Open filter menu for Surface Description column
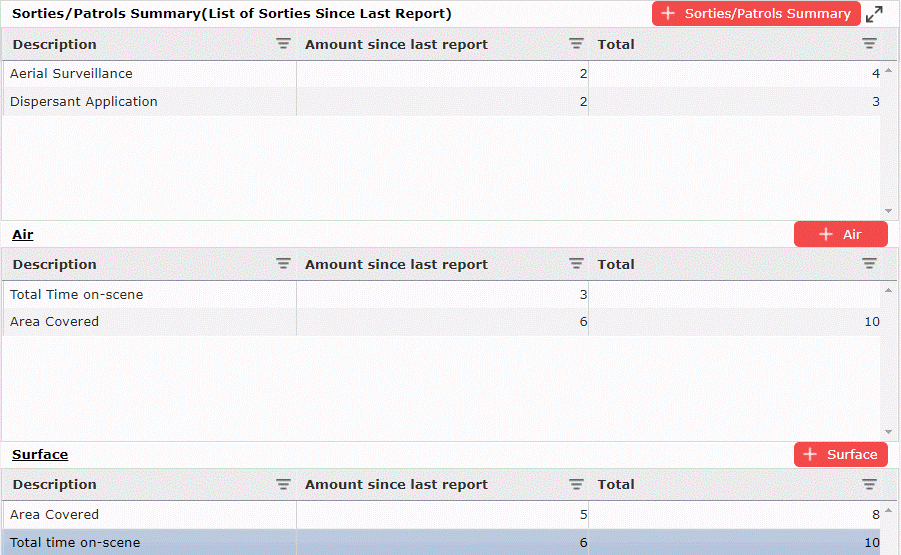Image resolution: width=901 pixels, height=555 pixels. (283, 484)
